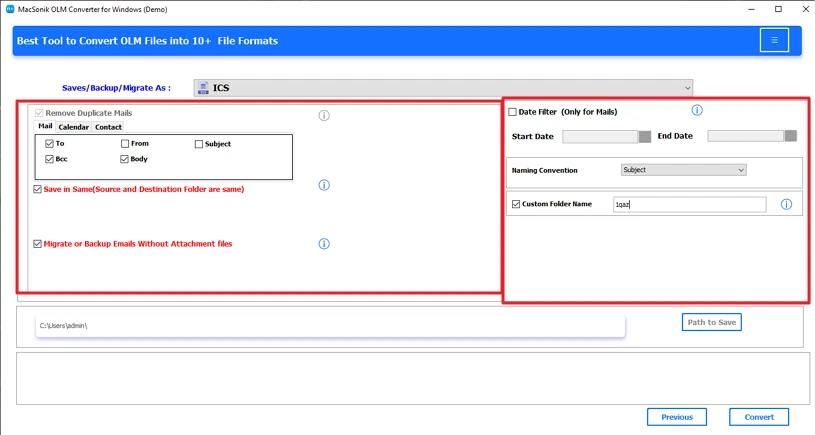Open the hamburger menu in blue header
Image resolution: width=815 pixels, height=435 pixels.
774,40
